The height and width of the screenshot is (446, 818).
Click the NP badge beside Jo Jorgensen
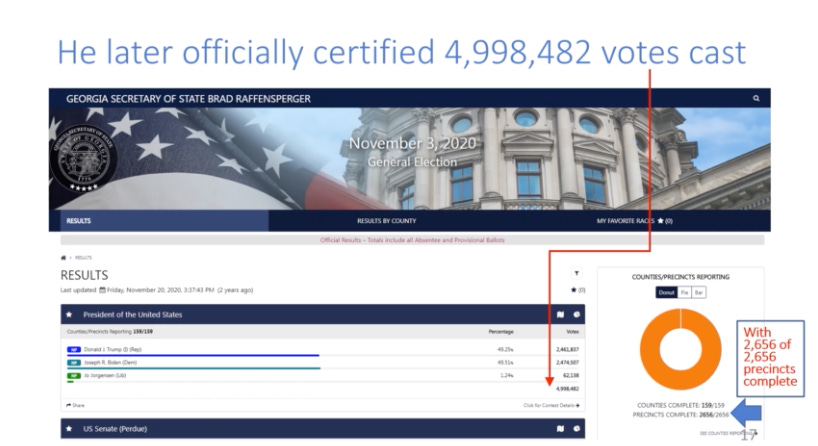[x=74, y=376]
